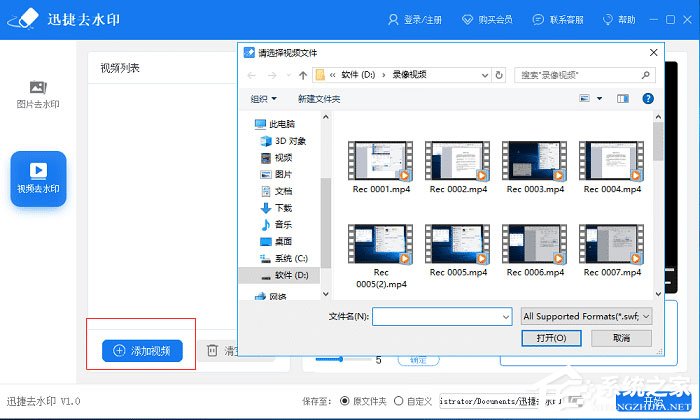This screenshot has height=420, width=700.
Task: Click the 添加视频 button
Action: [142, 350]
